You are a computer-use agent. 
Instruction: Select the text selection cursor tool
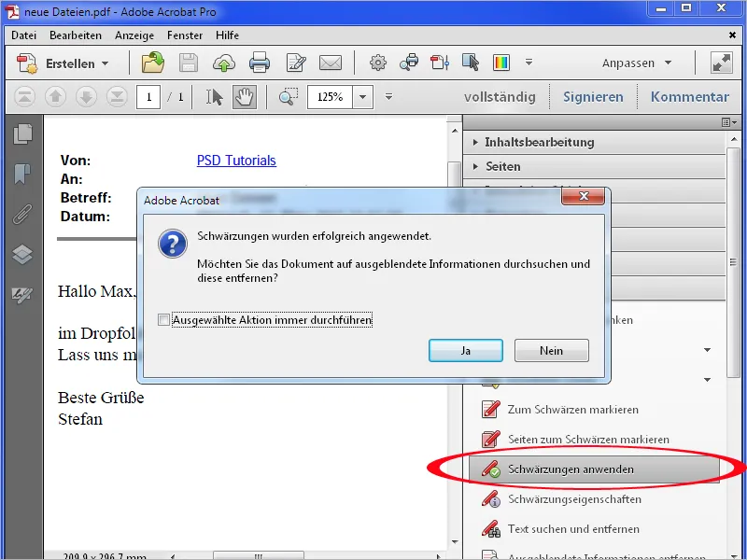point(215,97)
